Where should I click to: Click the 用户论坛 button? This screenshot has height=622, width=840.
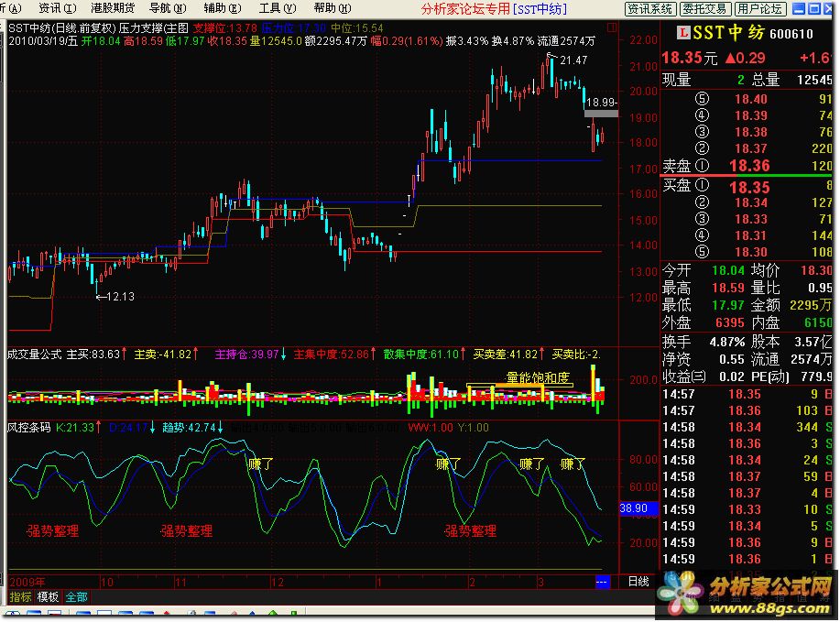[759, 9]
